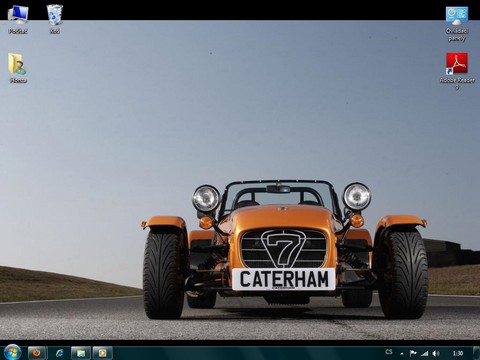
Task: Select the Počítač computer desktop icon
Action: pyautogui.click(x=18, y=19)
